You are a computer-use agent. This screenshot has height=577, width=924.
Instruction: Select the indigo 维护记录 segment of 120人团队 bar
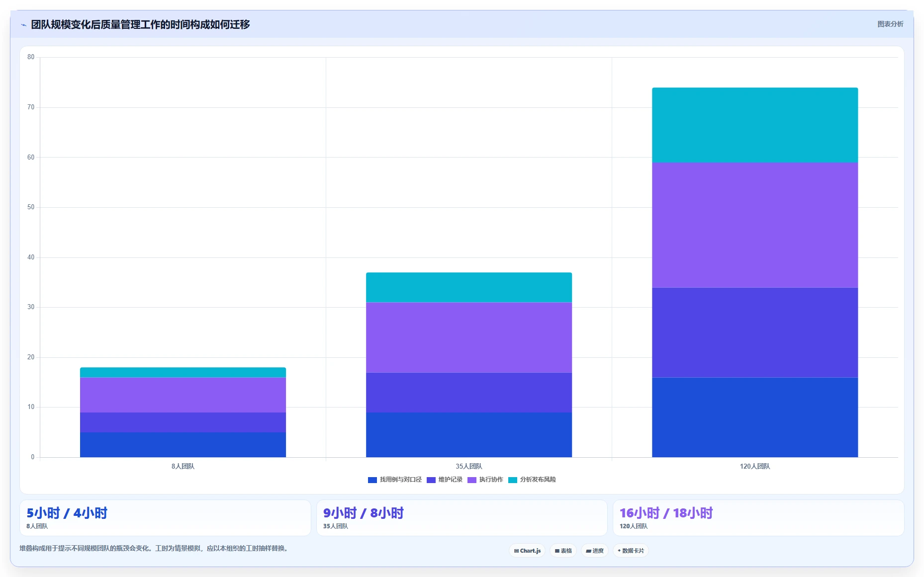tap(755, 332)
